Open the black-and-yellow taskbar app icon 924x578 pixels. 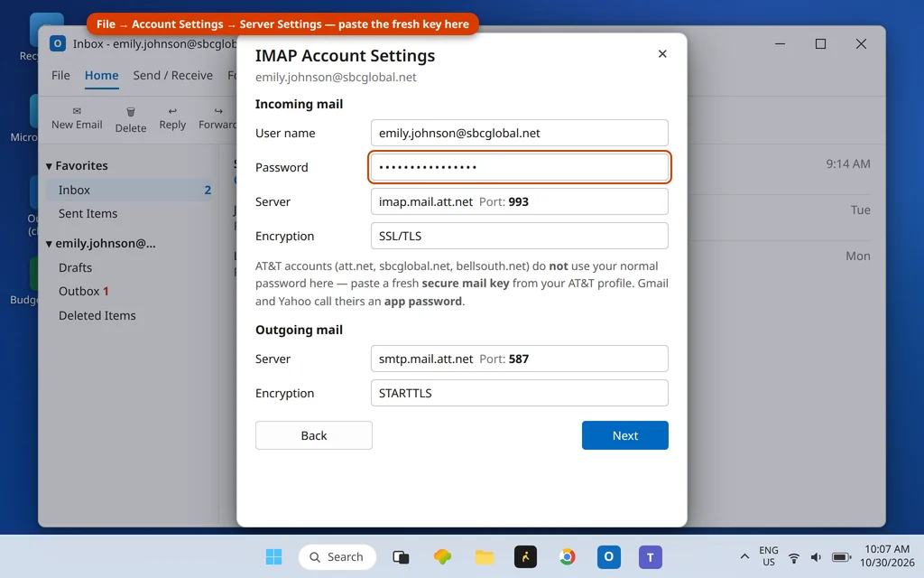(525, 556)
